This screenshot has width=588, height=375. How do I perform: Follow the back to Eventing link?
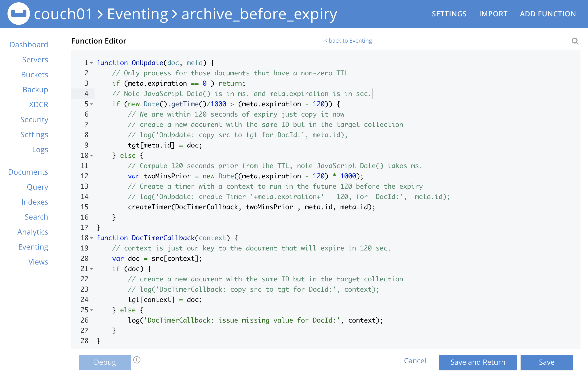(x=348, y=40)
